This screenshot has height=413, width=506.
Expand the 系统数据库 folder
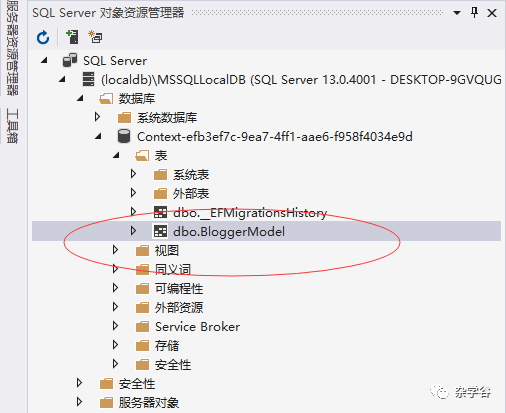97,117
